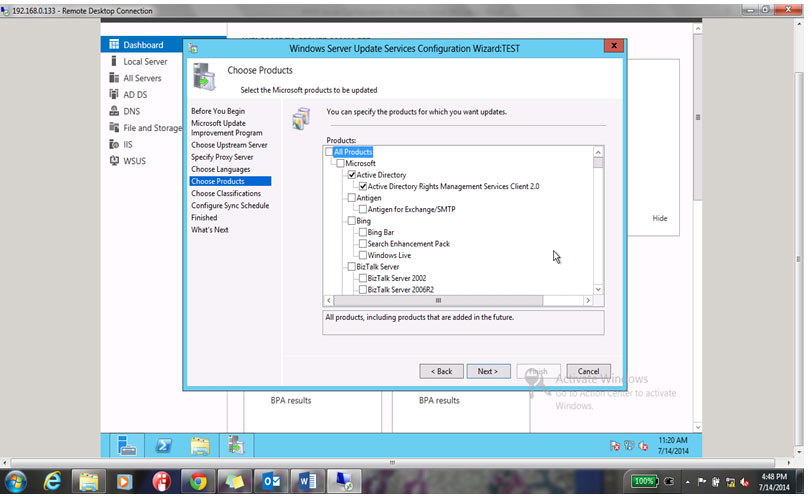
Task: Click Hide link in Server Manager
Action: point(660,218)
